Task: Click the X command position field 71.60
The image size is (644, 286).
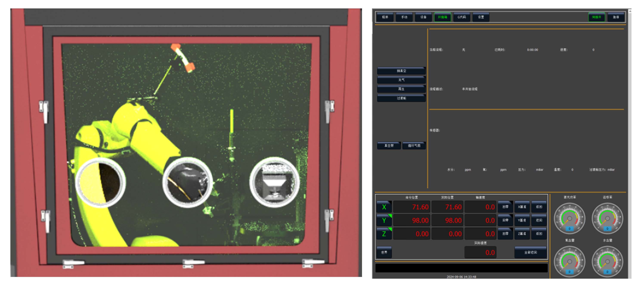Action: [x=412, y=207]
